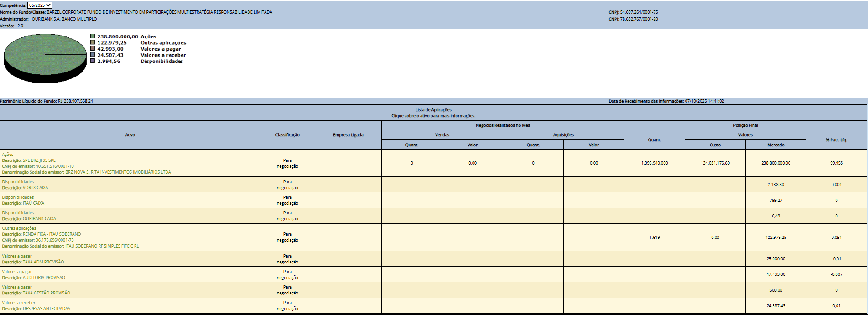Select the 25.000,00 value cell
Image resolution: width=868 pixels, height=315 pixels.
coord(776,259)
